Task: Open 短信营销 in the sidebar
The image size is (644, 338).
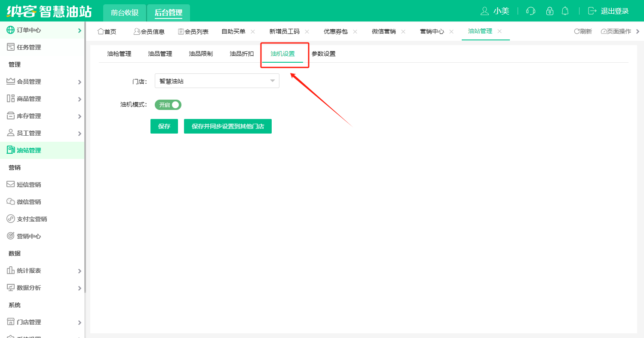Action: (29, 185)
